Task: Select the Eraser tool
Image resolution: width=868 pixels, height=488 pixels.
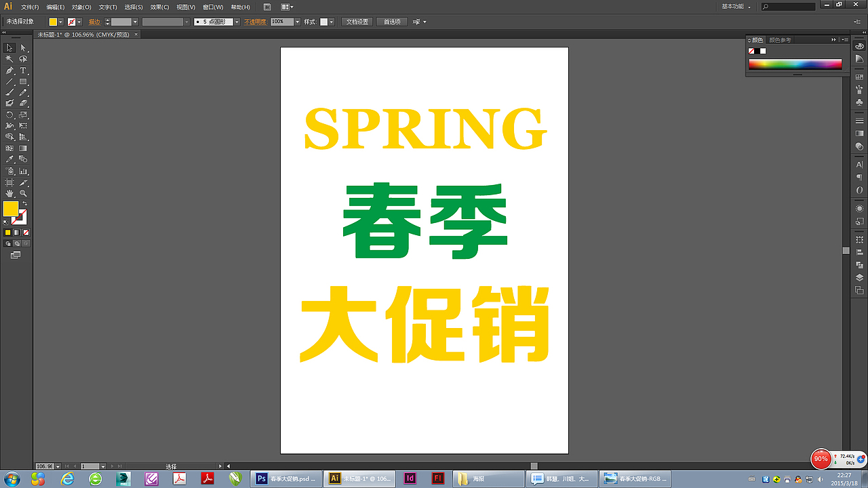Action: click(x=23, y=104)
